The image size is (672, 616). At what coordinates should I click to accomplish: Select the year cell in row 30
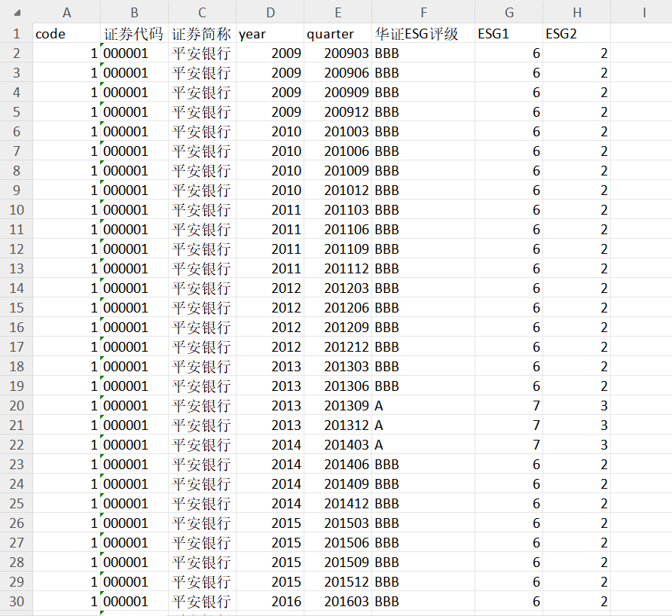(x=270, y=602)
